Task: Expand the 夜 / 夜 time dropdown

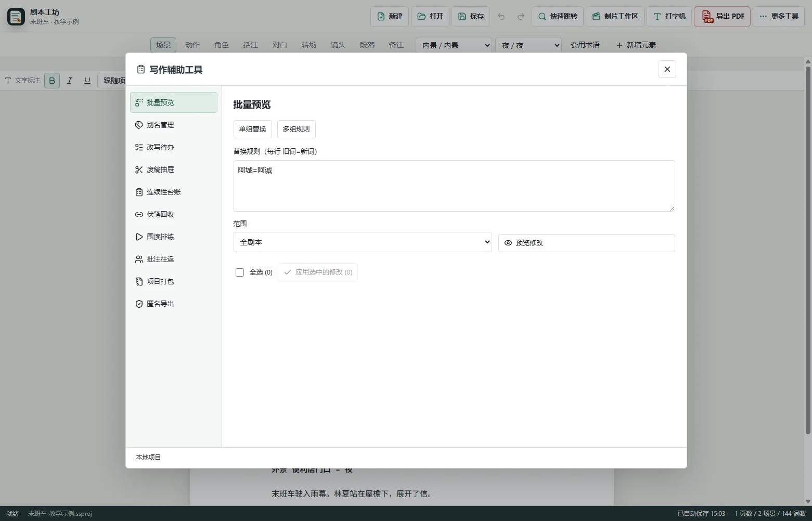Action: click(x=529, y=45)
